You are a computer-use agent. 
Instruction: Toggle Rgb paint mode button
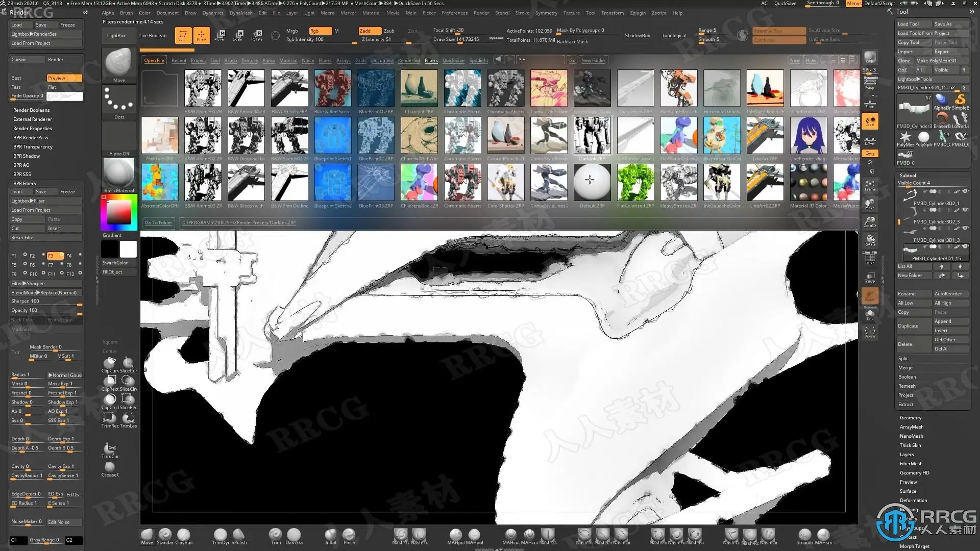(320, 31)
